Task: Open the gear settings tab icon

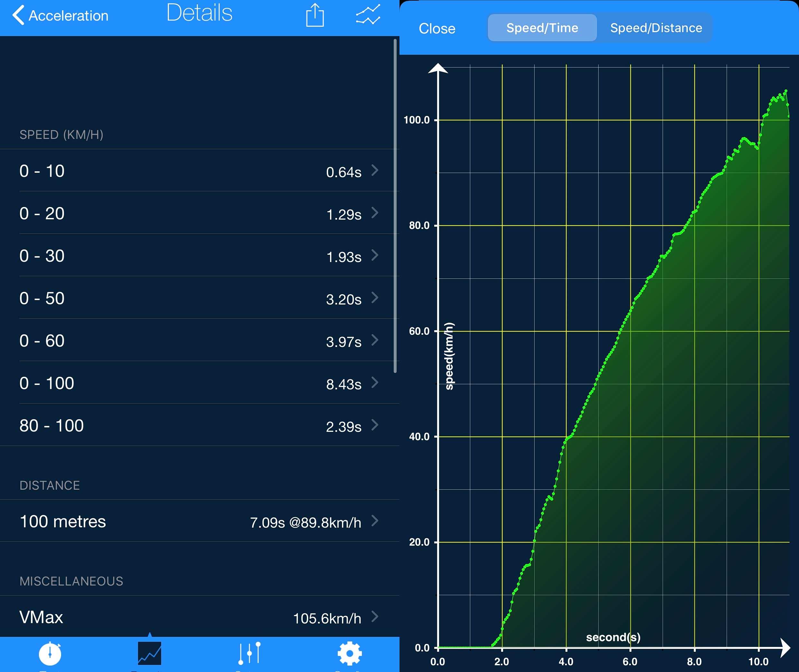Action: click(x=349, y=654)
